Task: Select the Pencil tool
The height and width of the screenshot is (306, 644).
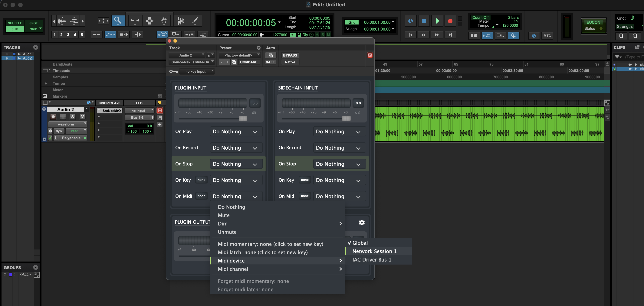Action: click(x=195, y=21)
